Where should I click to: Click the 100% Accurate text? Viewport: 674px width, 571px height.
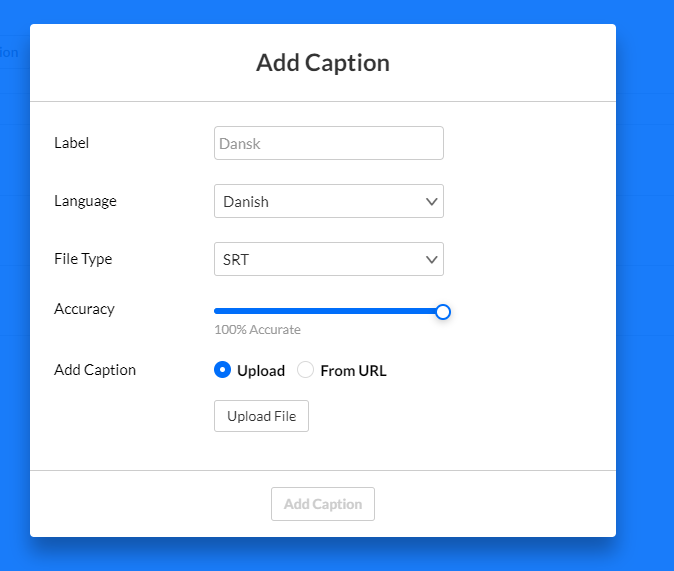[257, 330]
